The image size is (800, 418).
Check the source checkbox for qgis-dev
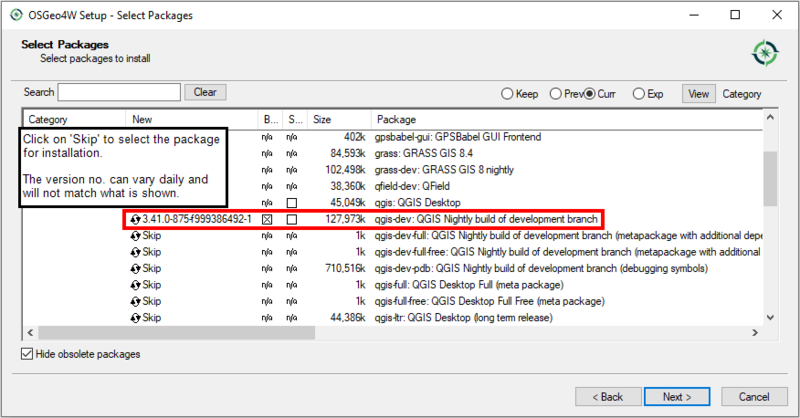click(x=292, y=219)
